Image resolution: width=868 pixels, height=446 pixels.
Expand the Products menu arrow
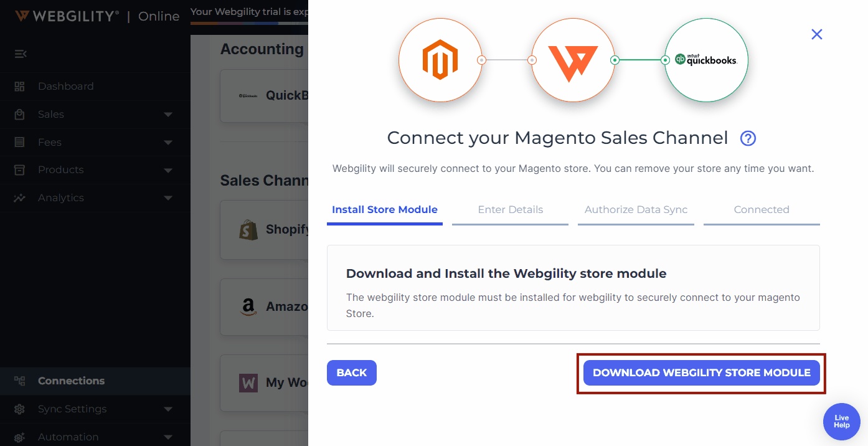pyautogui.click(x=168, y=170)
